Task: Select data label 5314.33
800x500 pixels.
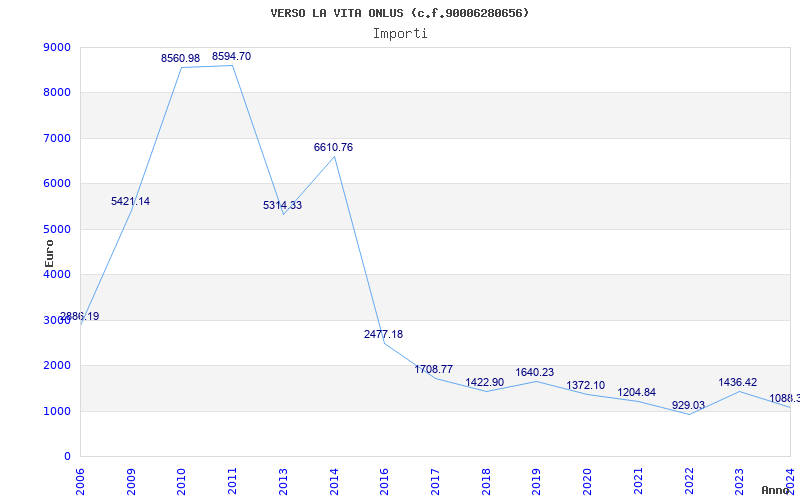Action: [282, 206]
